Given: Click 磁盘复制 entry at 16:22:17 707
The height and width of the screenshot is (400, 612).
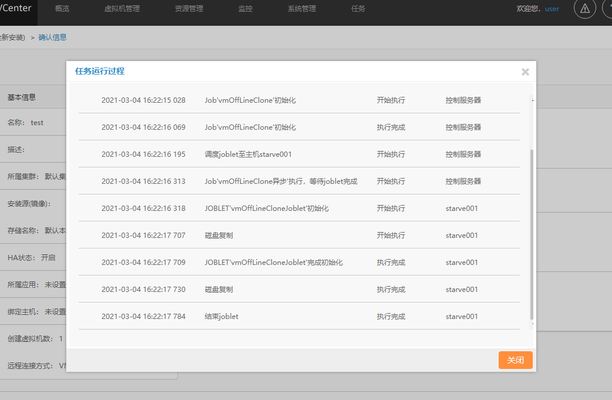Looking at the screenshot, I should [219, 235].
